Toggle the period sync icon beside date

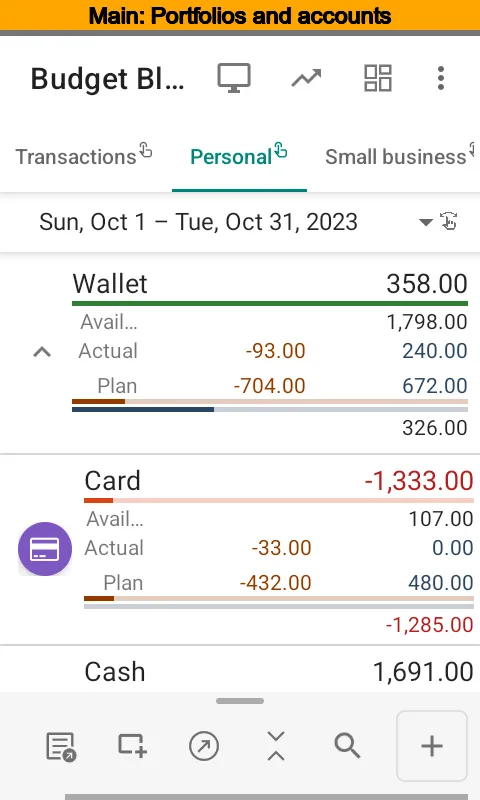449,221
